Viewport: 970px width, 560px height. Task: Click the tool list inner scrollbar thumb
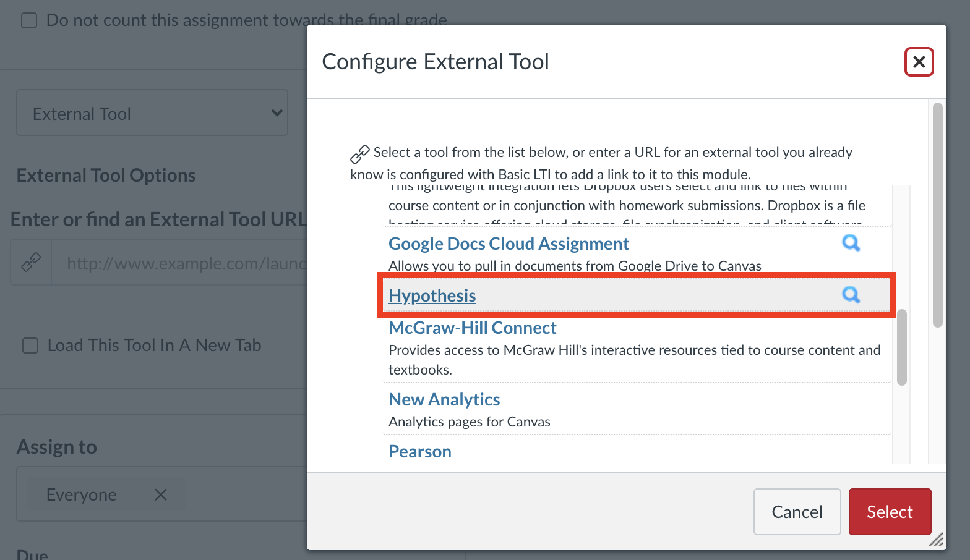pos(902,347)
